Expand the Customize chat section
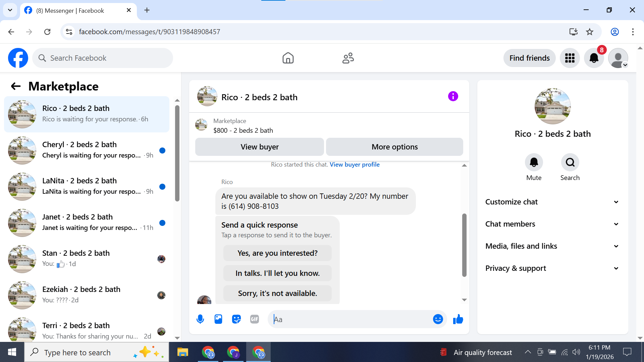The width and height of the screenshot is (644, 362). pyautogui.click(x=552, y=202)
